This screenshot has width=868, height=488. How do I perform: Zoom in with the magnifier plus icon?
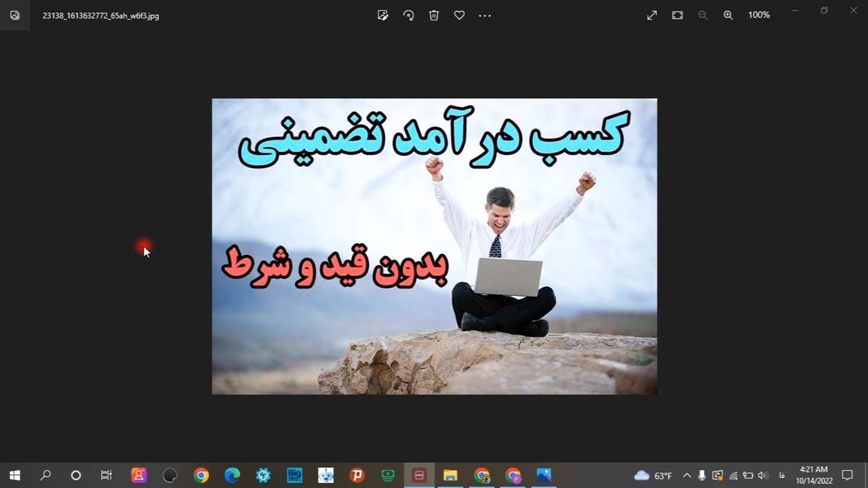click(728, 15)
